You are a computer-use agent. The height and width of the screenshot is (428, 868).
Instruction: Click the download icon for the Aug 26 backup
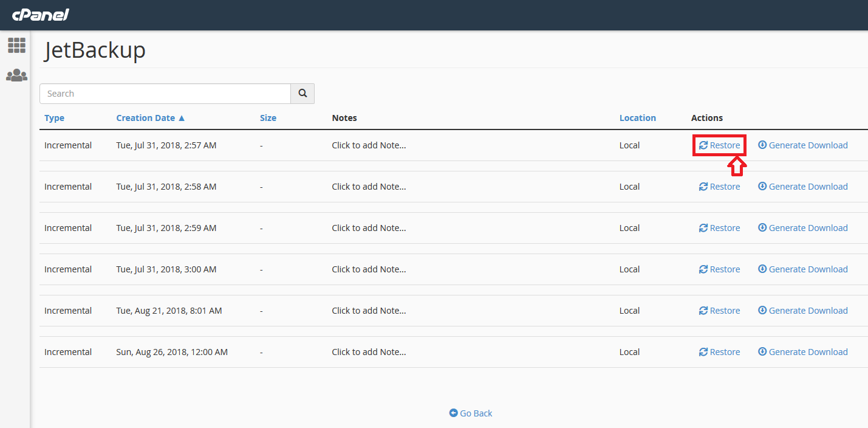[x=762, y=352]
